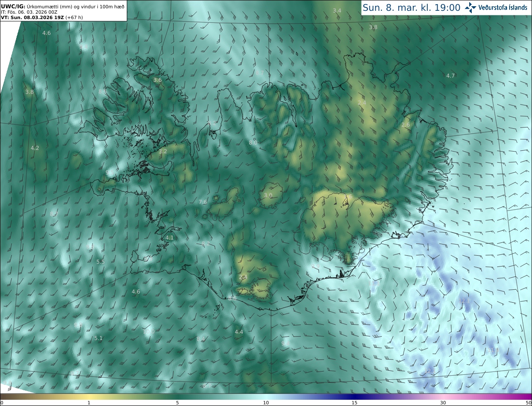The width and height of the screenshot is (532, 406).
Task: Click the map value '4.7'
Action: click(451, 76)
